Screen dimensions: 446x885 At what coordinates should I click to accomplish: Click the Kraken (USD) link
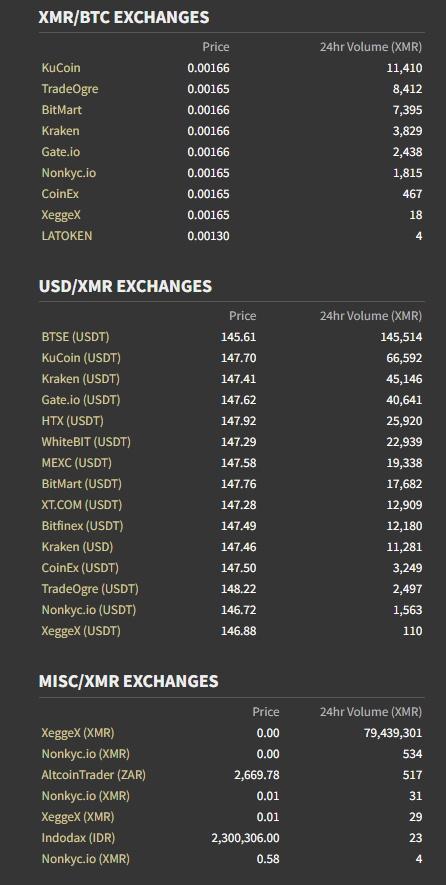77,547
